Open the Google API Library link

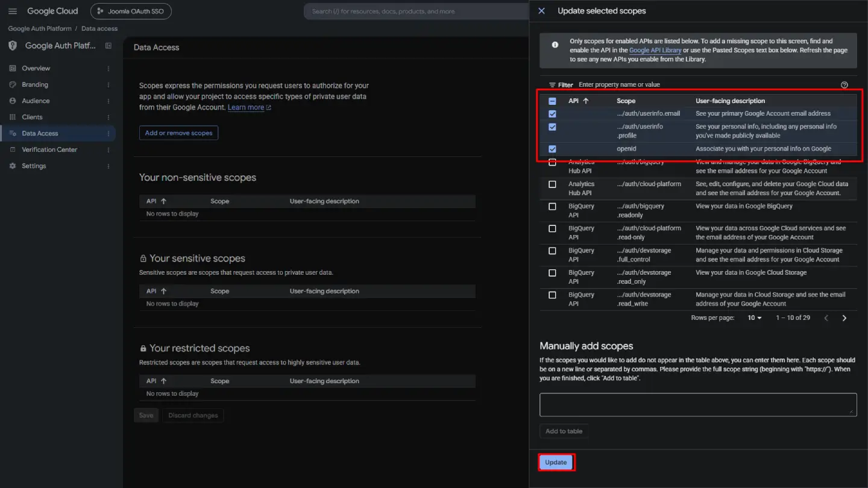(655, 51)
